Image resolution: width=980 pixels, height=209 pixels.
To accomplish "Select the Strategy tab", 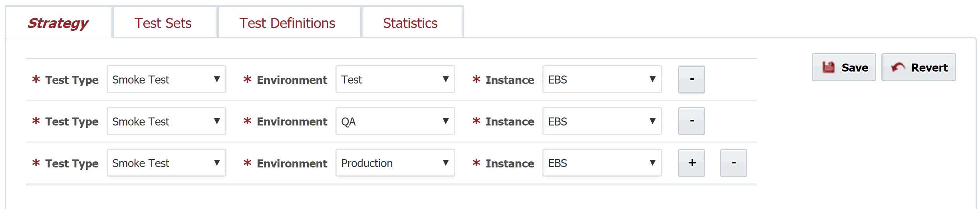I will [x=58, y=23].
